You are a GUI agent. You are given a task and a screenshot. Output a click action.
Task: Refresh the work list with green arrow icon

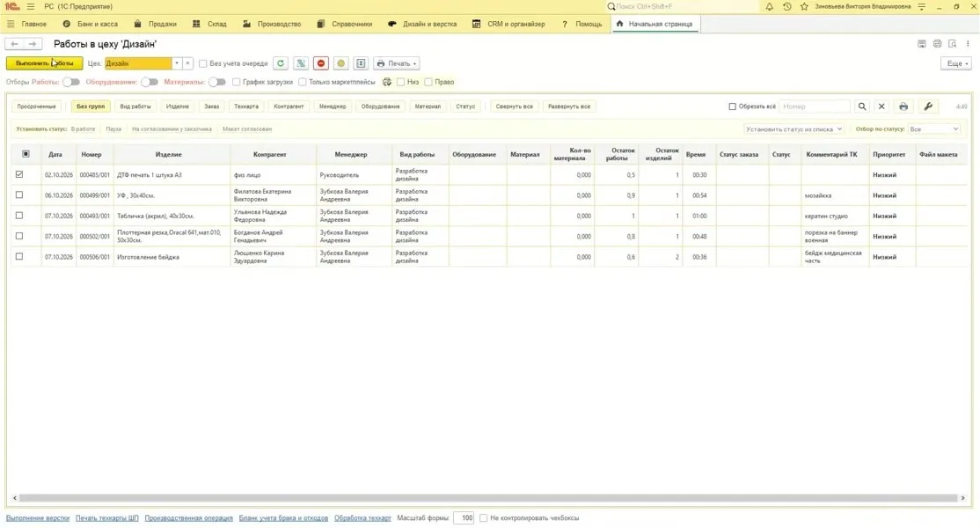[281, 63]
